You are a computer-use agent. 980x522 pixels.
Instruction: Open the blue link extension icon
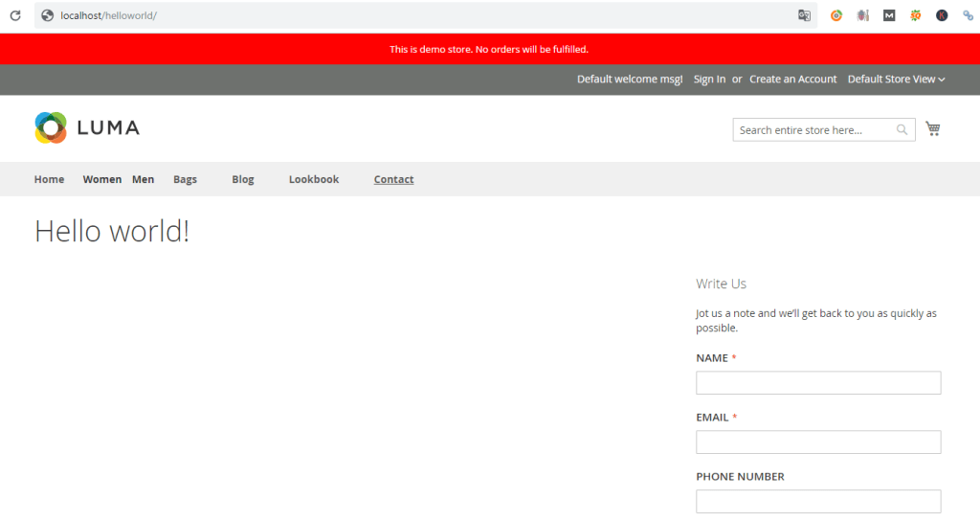coord(969,15)
